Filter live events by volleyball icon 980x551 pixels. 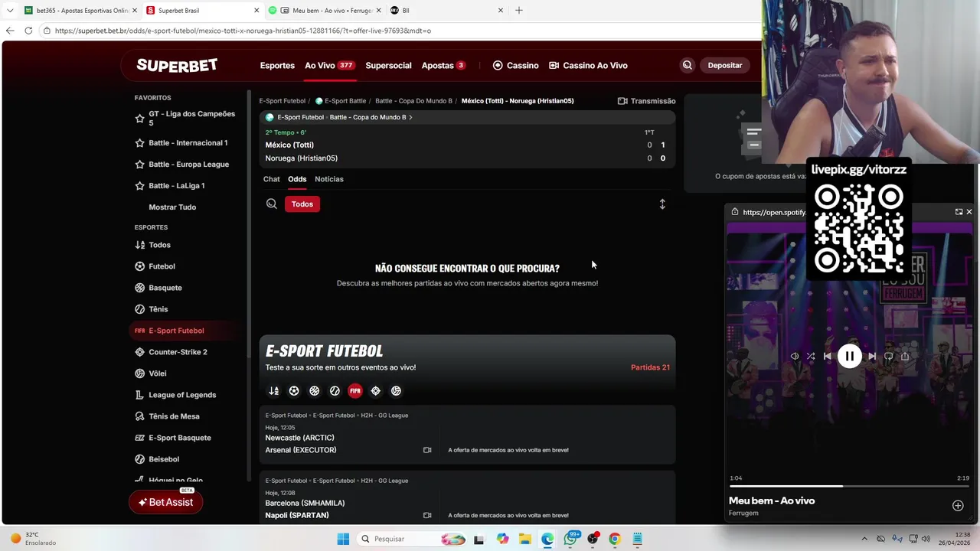tap(396, 391)
